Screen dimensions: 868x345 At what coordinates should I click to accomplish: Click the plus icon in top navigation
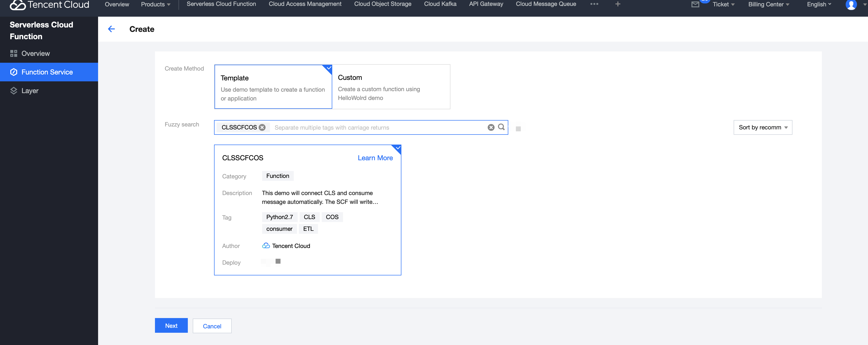(x=618, y=4)
